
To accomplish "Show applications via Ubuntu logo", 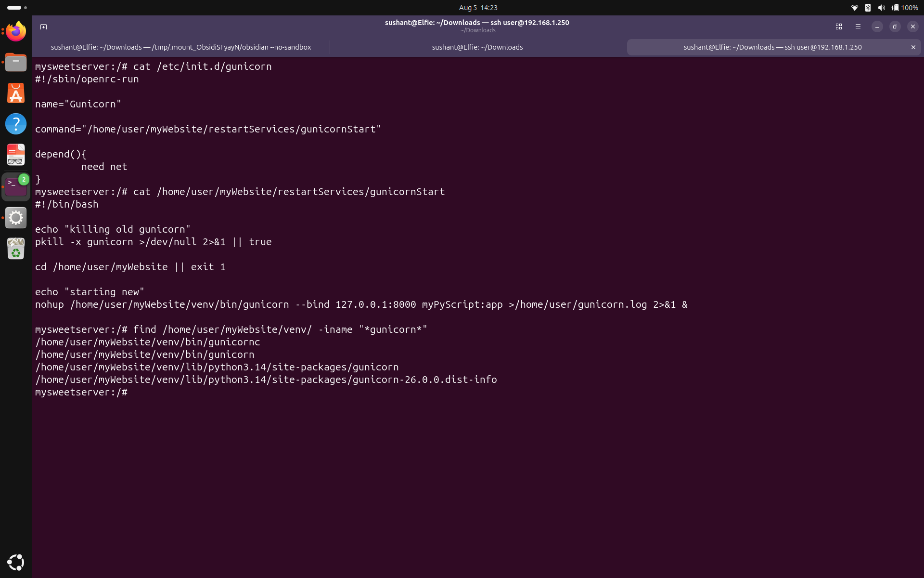I will click(16, 562).
